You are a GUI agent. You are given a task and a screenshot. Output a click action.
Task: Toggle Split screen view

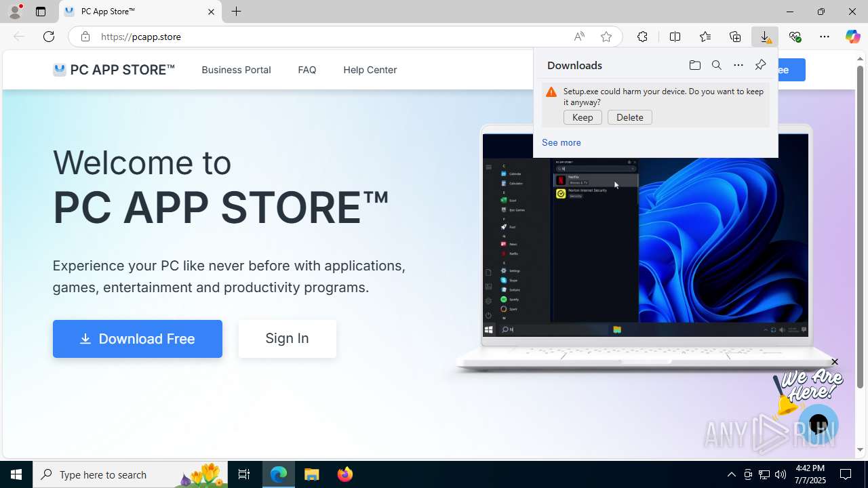tap(675, 37)
